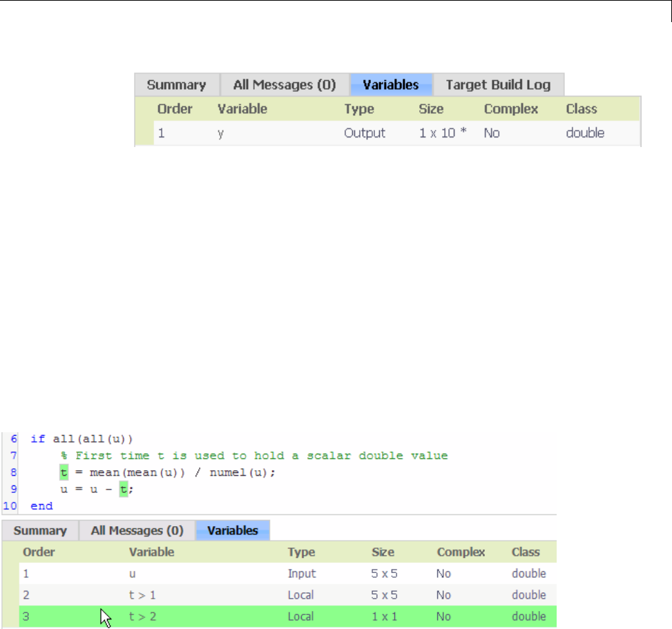Switch to All Messages (0) tab in lower report
672x629 pixels.
[137, 530]
